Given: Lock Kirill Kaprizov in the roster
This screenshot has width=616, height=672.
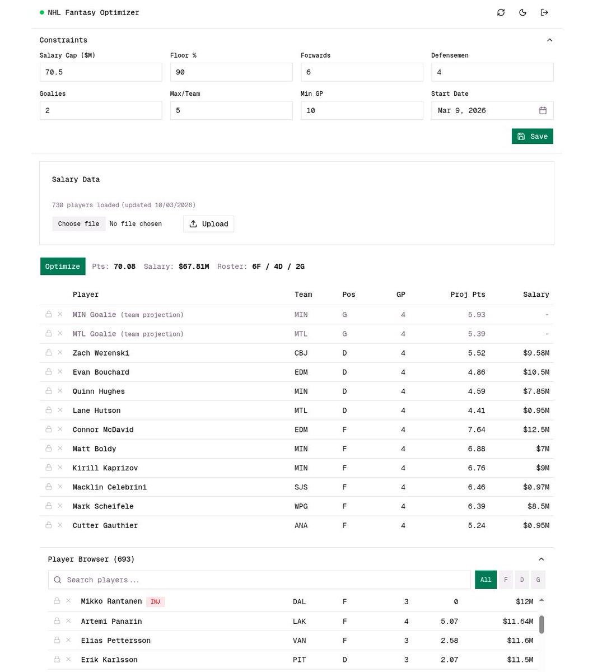Looking at the screenshot, I should coord(49,468).
